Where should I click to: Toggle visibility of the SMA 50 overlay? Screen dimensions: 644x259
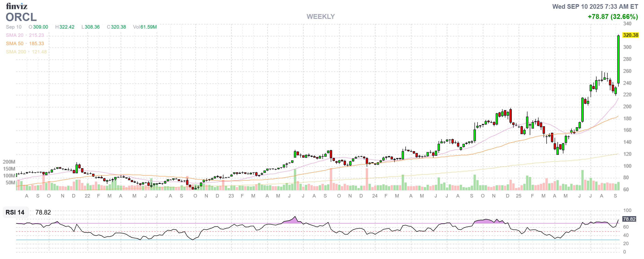coord(15,44)
